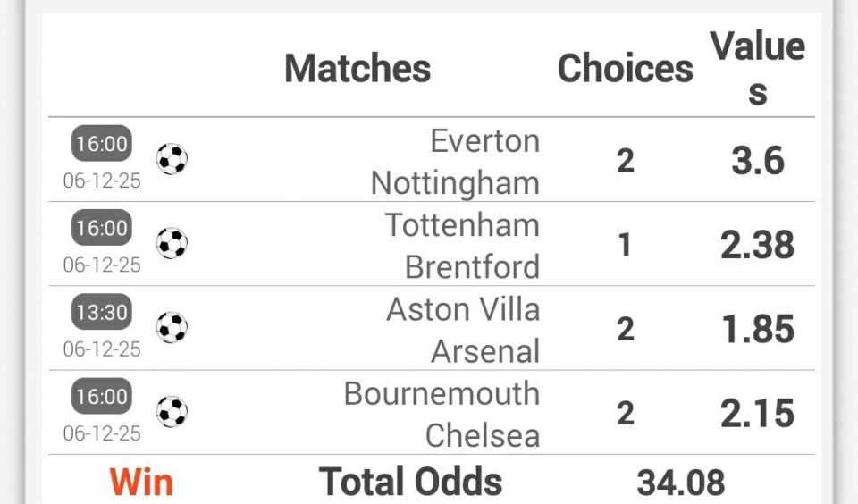This screenshot has width=858, height=504.
Task: Select the Matches column header
Action: pos(357,69)
